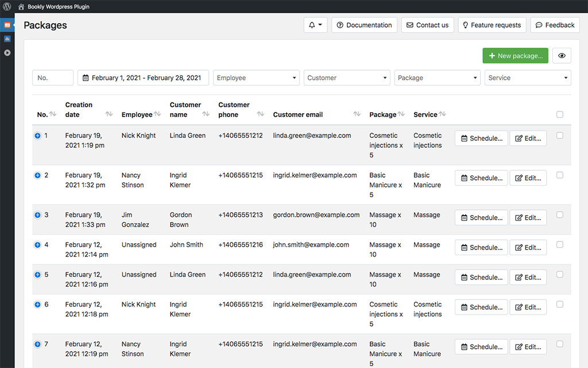Viewport: 588px width, 368px height.
Task: Click the home icon beside Bookly Wordpress Plugin
Action: pyautogui.click(x=21, y=7)
